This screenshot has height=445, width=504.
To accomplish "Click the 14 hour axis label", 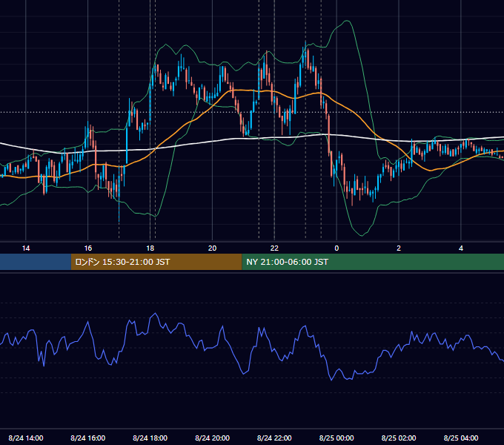I will [26, 248].
